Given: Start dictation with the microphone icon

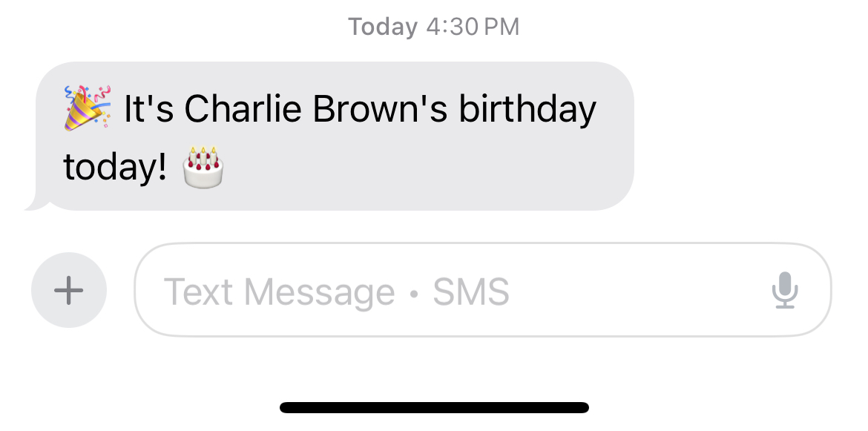Looking at the screenshot, I should [785, 290].
